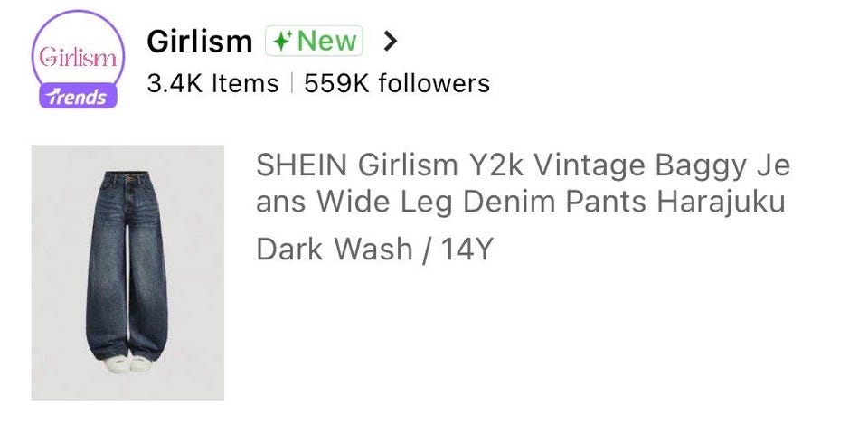Click the Dark Wash color label
Image resolution: width=868 pixels, height=443 pixels.
(x=335, y=250)
